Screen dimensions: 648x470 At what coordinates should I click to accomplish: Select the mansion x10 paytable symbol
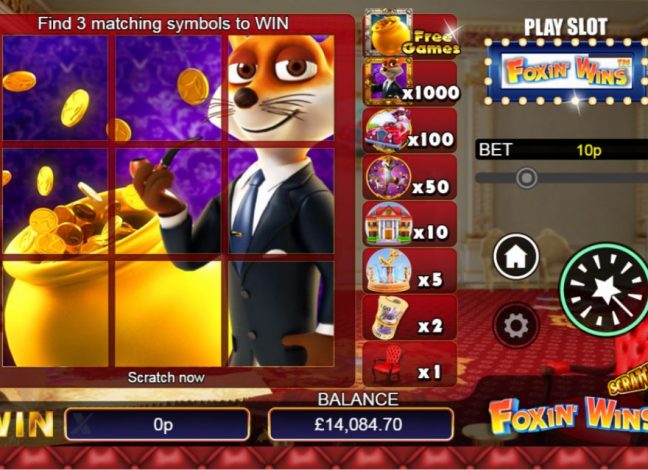[388, 224]
